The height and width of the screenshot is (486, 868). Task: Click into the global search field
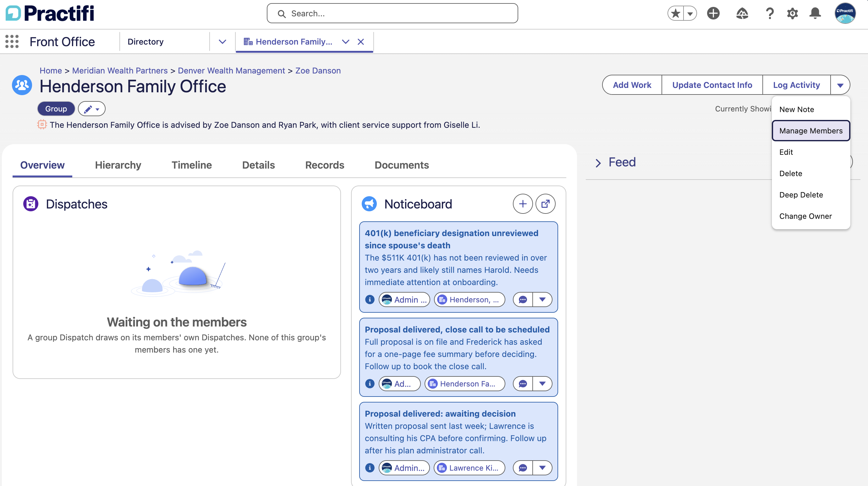coord(392,13)
